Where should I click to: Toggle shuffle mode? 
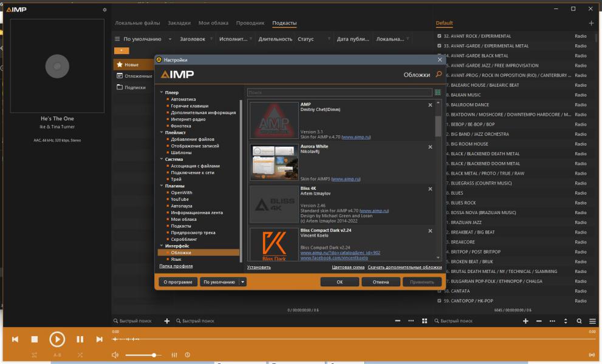(80, 355)
